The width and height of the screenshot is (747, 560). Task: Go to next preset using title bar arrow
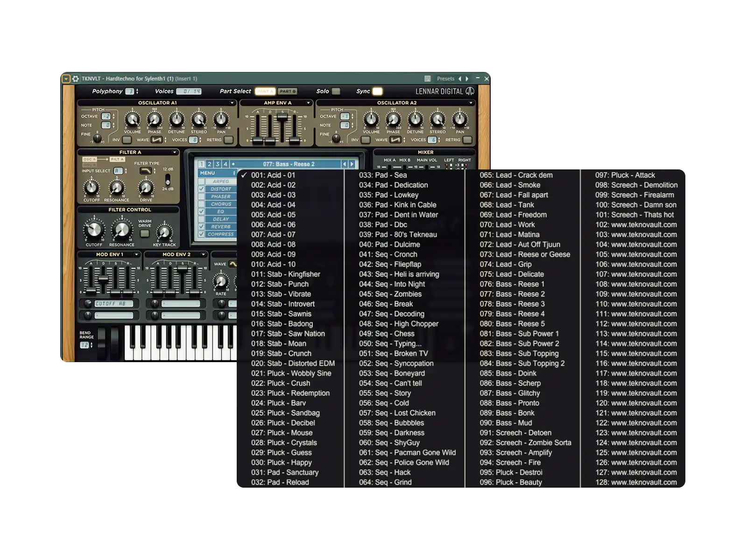point(467,79)
